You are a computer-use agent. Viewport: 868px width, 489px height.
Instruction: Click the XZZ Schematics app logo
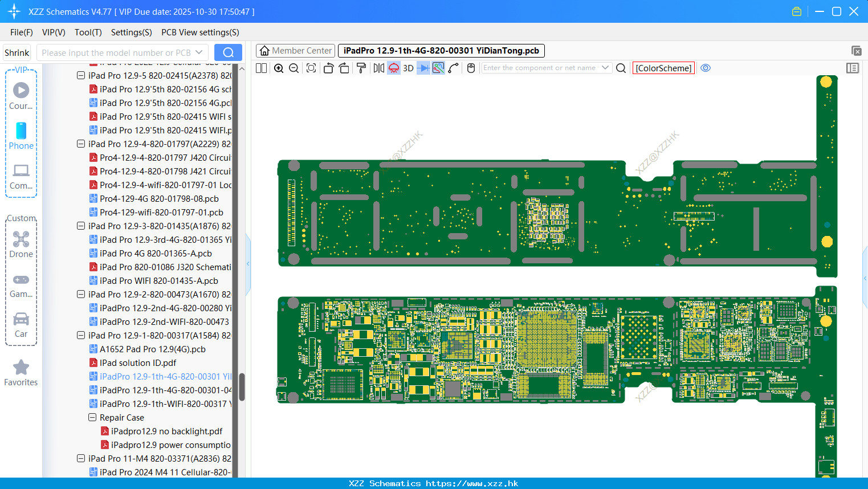pos(14,11)
